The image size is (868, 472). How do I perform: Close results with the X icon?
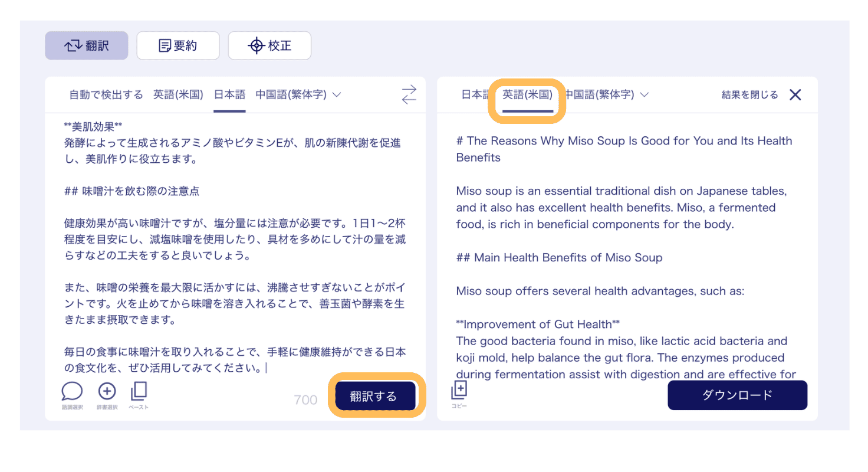tap(795, 95)
